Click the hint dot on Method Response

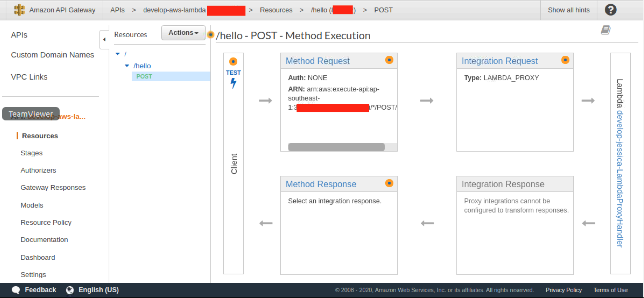(389, 183)
